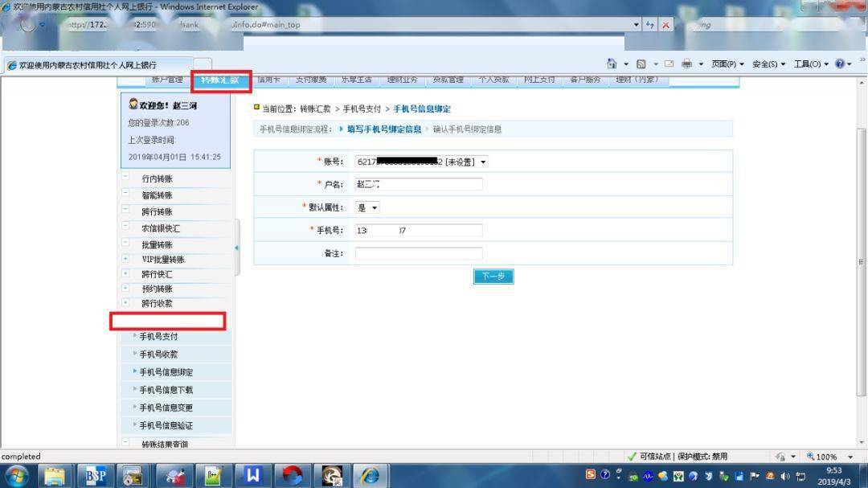Open Word from the Windows taskbar
868x488 pixels.
253,476
